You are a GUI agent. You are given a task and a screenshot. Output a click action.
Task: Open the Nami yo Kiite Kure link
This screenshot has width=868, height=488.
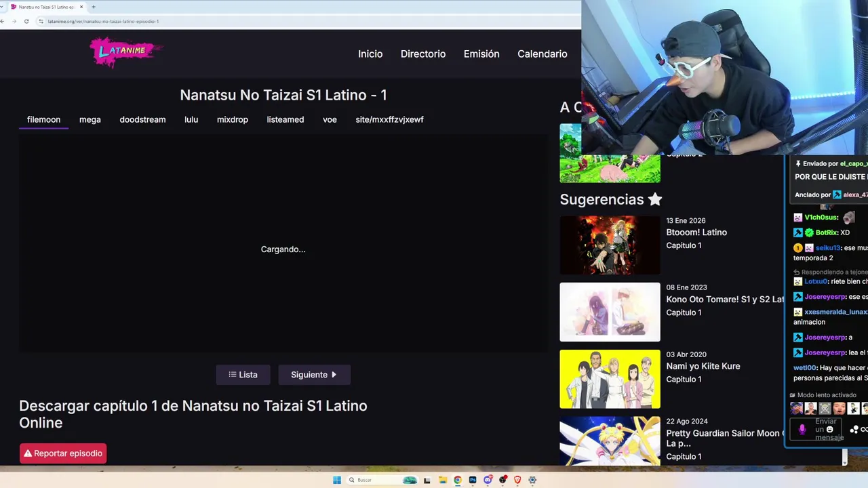point(703,366)
